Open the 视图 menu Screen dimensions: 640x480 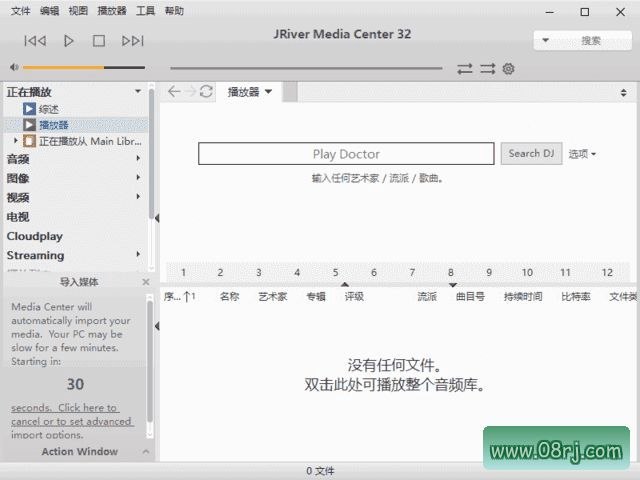[x=78, y=11]
